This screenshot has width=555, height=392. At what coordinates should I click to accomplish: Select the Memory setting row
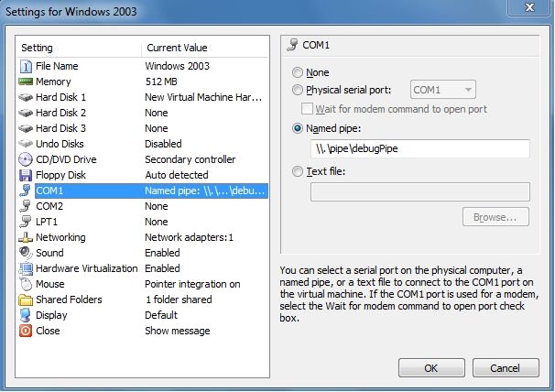coord(142,82)
